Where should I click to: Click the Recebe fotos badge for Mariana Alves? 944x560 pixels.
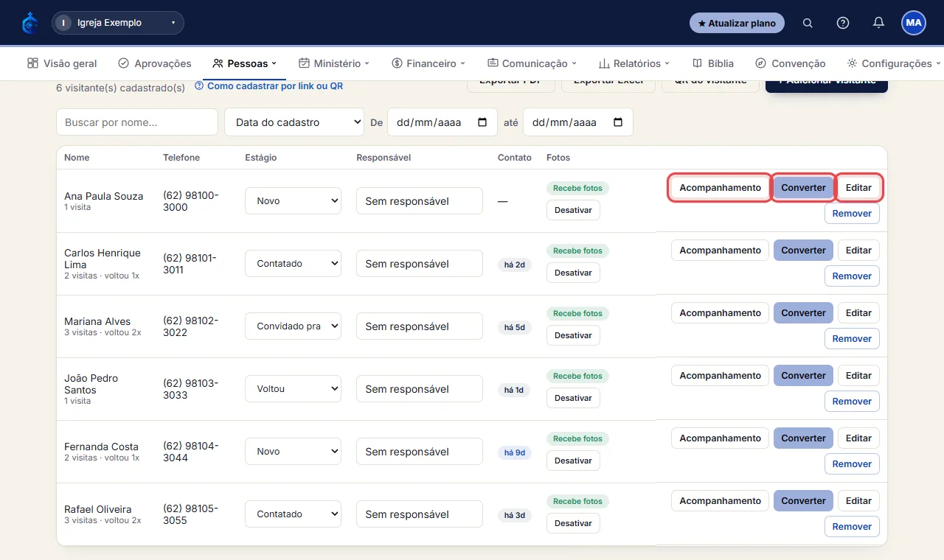[x=577, y=313]
